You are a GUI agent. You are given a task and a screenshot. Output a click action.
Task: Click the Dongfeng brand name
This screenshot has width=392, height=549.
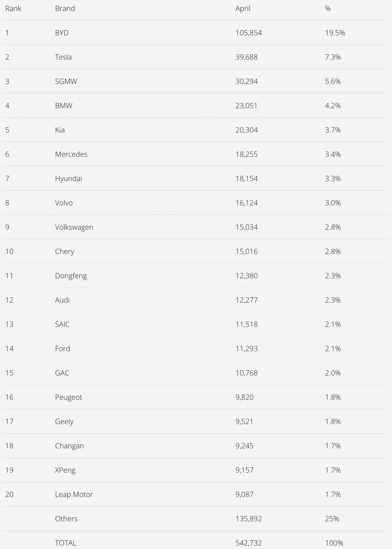click(x=71, y=276)
